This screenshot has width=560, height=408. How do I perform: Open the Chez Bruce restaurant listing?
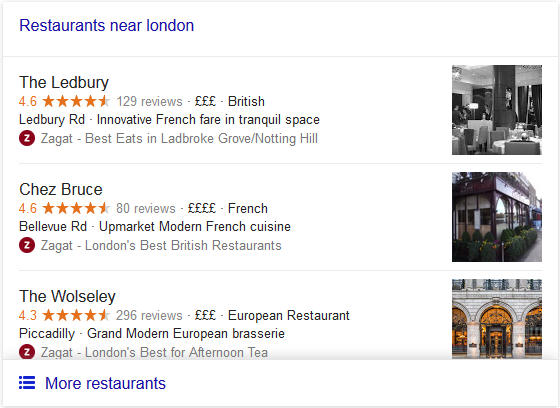pos(61,189)
